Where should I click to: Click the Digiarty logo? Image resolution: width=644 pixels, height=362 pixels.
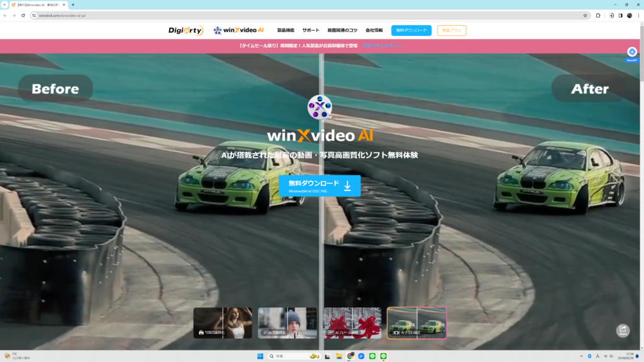[x=186, y=30]
